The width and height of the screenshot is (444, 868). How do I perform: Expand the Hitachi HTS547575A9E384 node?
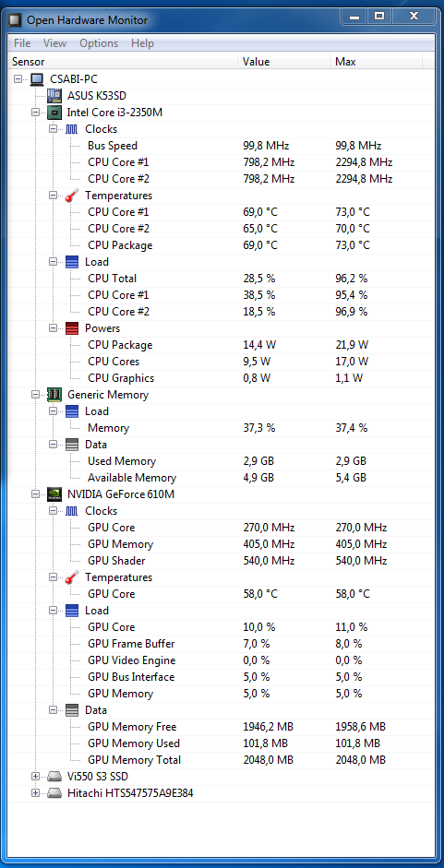click(36, 793)
